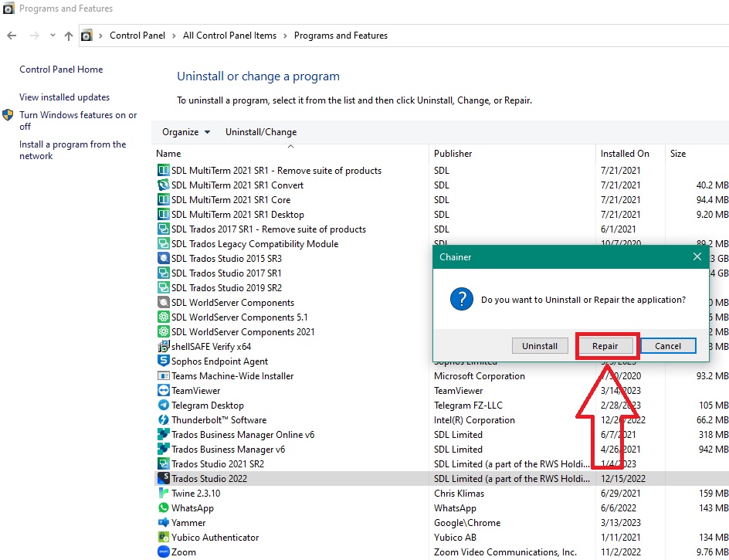Click publisher 'Telegram FZ-LLC' cell
Image resolution: width=729 pixels, height=560 pixels.
click(468, 406)
